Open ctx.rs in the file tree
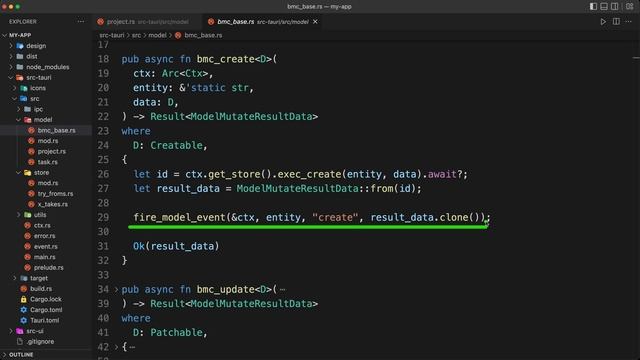The image size is (640, 360). pos(42,225)
